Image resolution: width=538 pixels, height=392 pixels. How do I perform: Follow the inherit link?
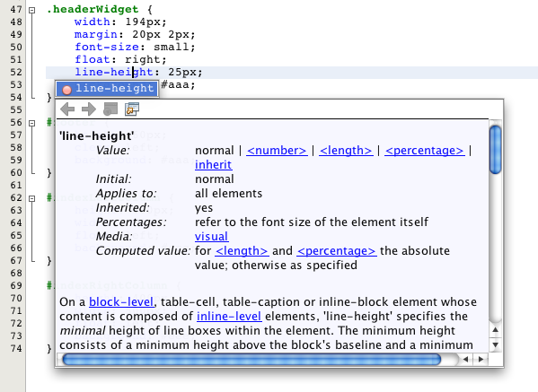213,165
